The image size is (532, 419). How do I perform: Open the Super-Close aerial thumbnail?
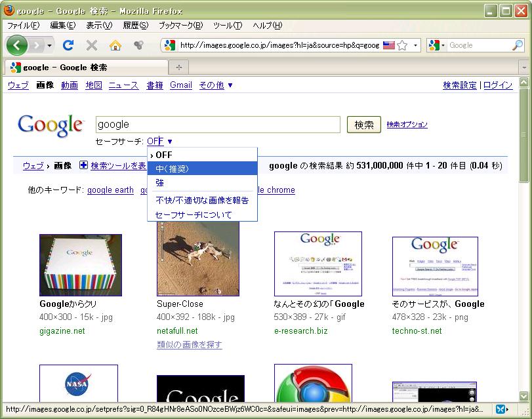click(198, 258)
